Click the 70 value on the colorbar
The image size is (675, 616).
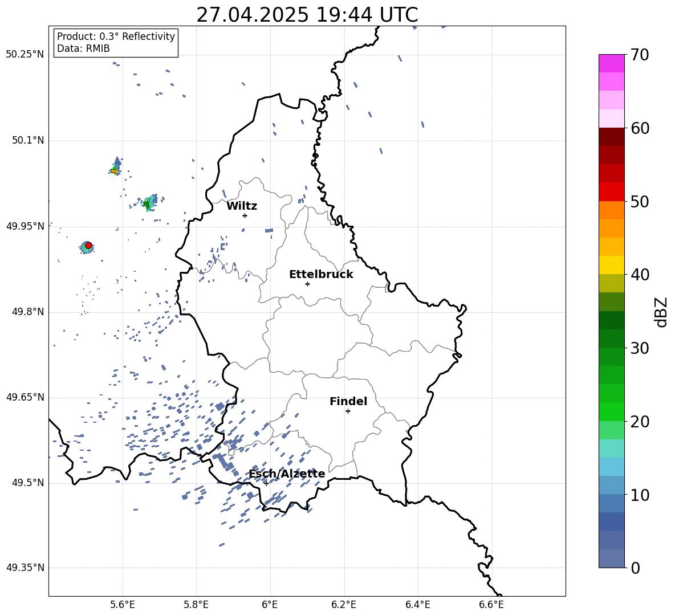640,55
